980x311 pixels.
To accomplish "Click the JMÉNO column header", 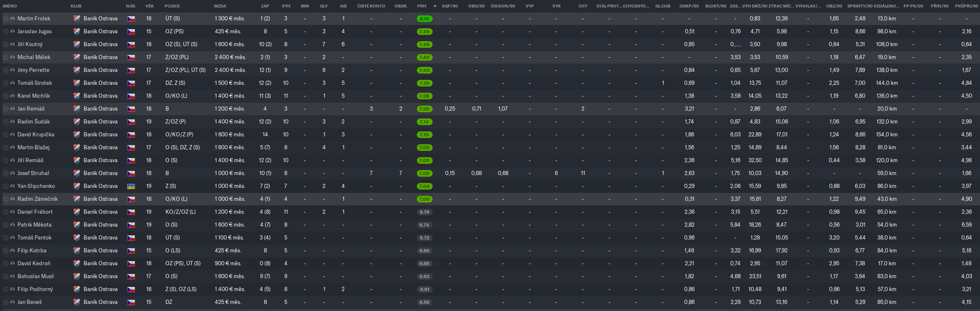I will [x=10, y=6].
